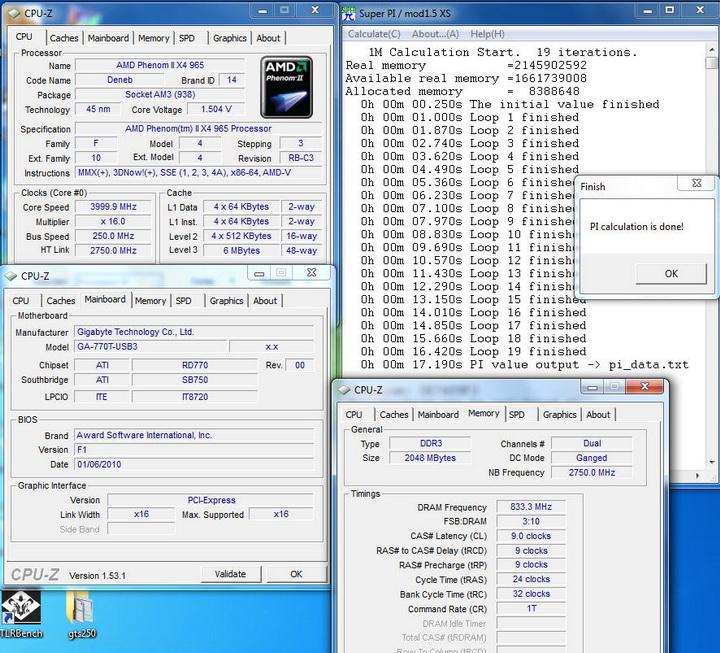Click the NB Frequency 2750.0 MHz value
The height and width of the screenshot is (653, 720).
(591, 473)
